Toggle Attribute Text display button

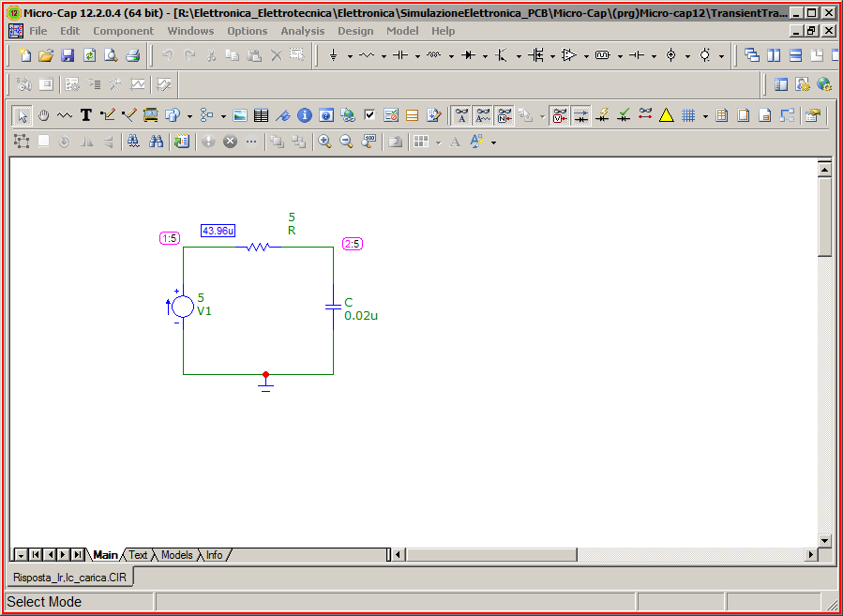pyautogui.click(x=461, y=115)
